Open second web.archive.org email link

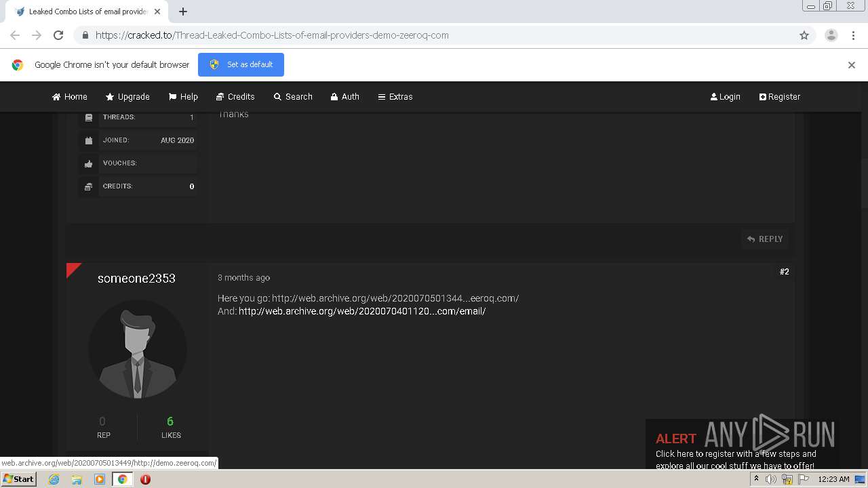pyautogui.click(x=362, y=312)
